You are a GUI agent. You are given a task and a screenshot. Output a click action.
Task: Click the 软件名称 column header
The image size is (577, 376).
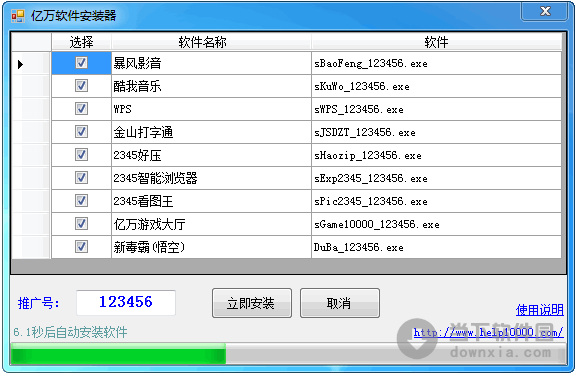point(211,42)
